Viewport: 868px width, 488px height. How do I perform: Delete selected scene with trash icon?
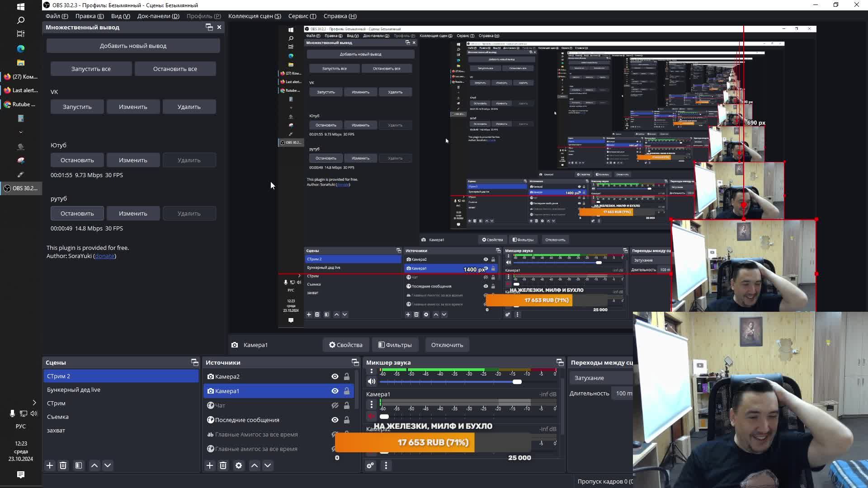[63, 465]
